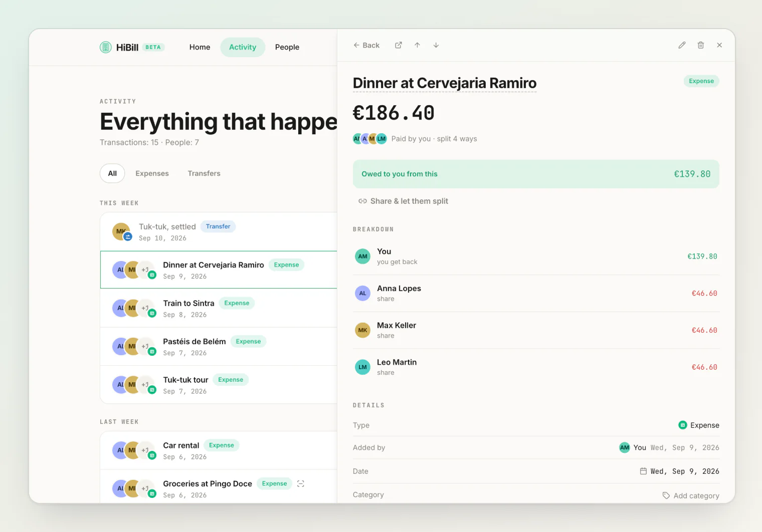This screenshot has width=762, height=532.
Task: Click the BETA badge next to HiBill
Action: click(x=153, y=47)
